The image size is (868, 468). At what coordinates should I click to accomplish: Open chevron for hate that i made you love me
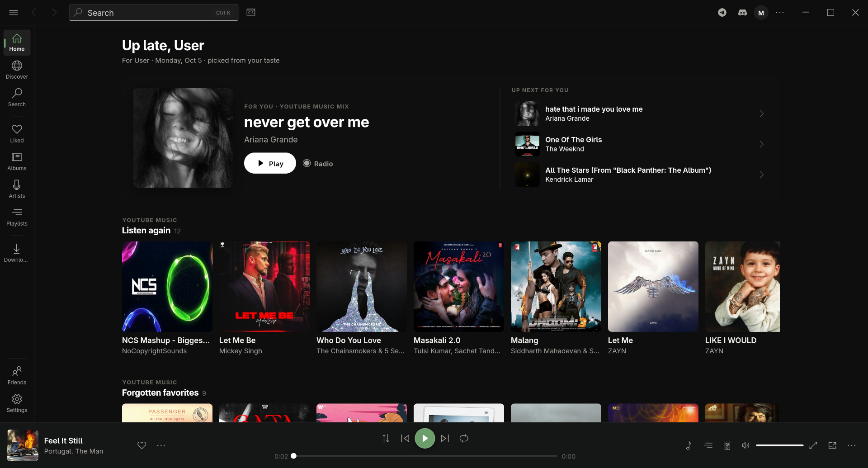click(x=761, y=113)
